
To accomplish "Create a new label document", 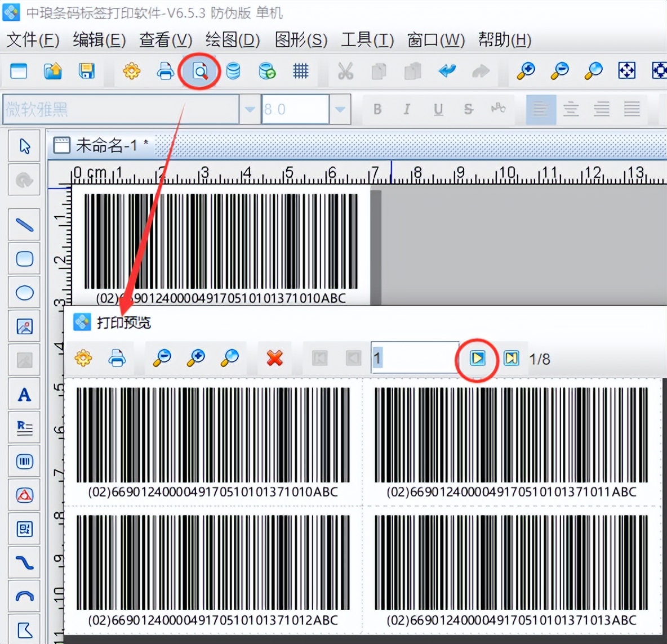I will click(x=19, y=71).
